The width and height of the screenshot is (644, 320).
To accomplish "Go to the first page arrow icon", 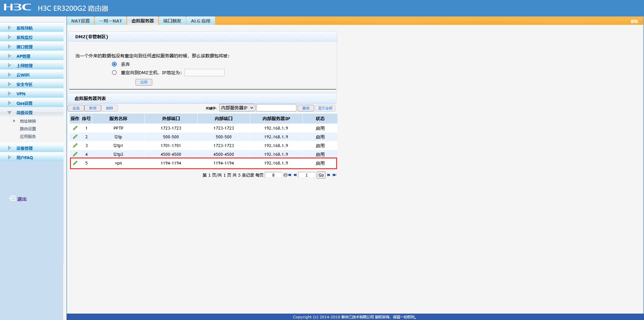I will (x=290, y=175).
